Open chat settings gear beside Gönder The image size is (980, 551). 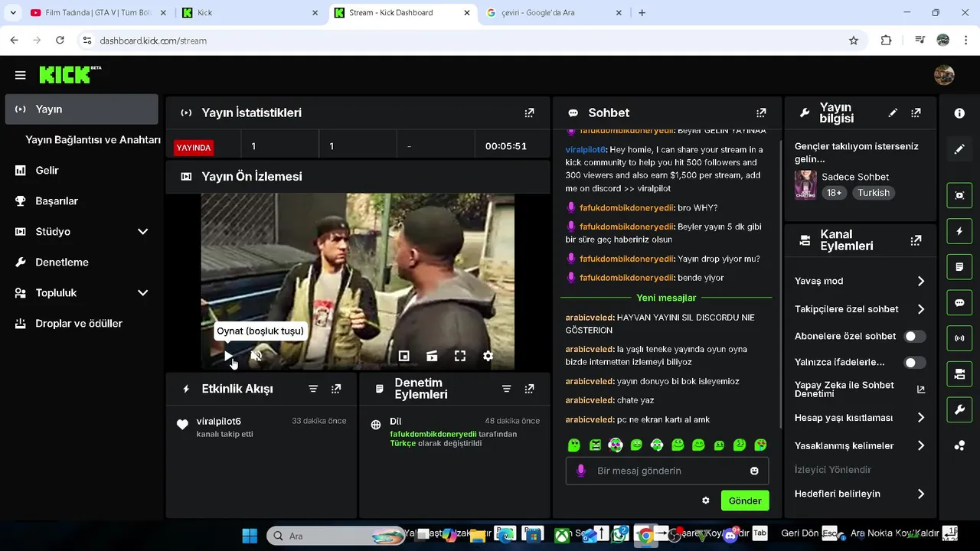(x=706, y=500)
